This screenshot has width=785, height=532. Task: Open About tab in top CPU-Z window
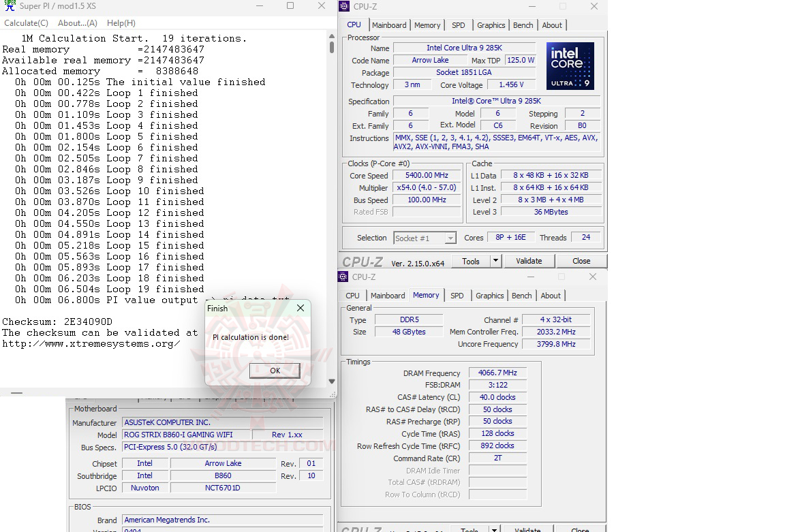point(552,25)
